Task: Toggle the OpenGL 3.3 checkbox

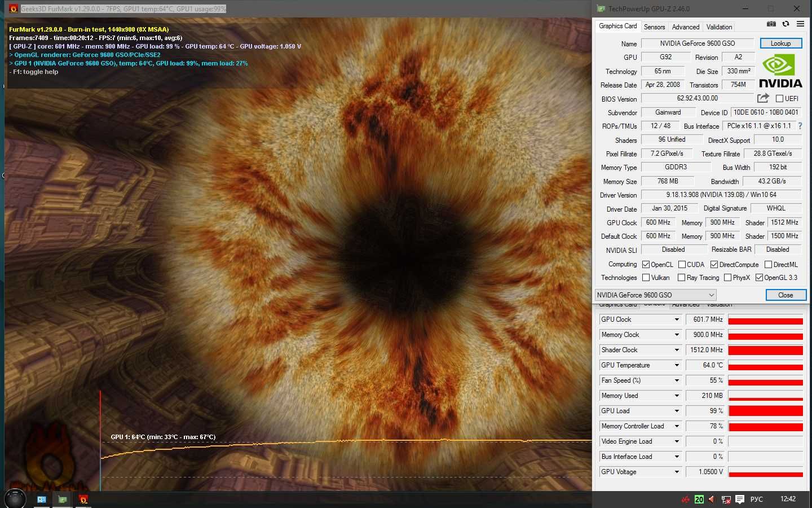Action: 759,278
